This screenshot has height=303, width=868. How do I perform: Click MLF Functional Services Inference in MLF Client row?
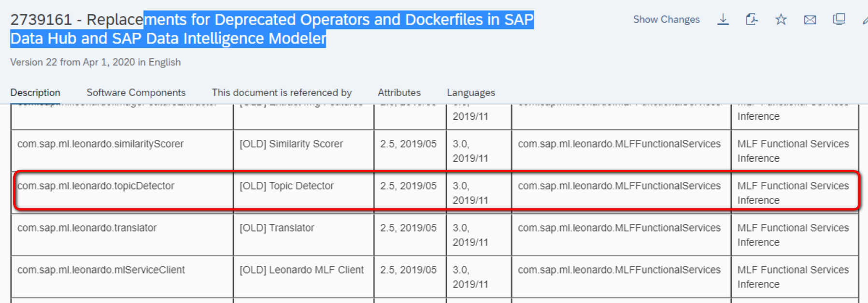[795, 276]
